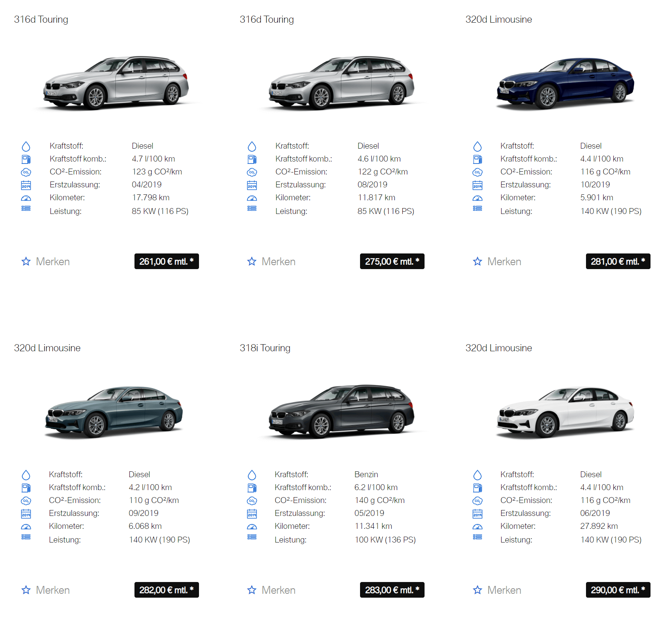The image size is (672, 618).
Task: Click the emission value 122 g CO²/km
Action: pos(382,172)
